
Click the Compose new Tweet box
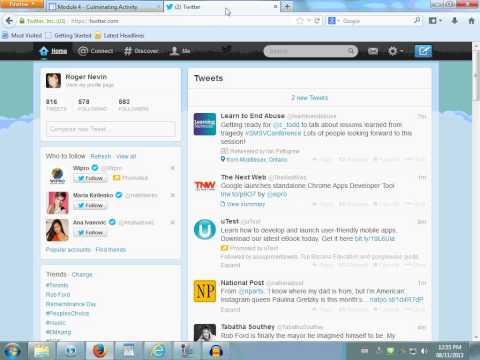(x=111, y=129)
